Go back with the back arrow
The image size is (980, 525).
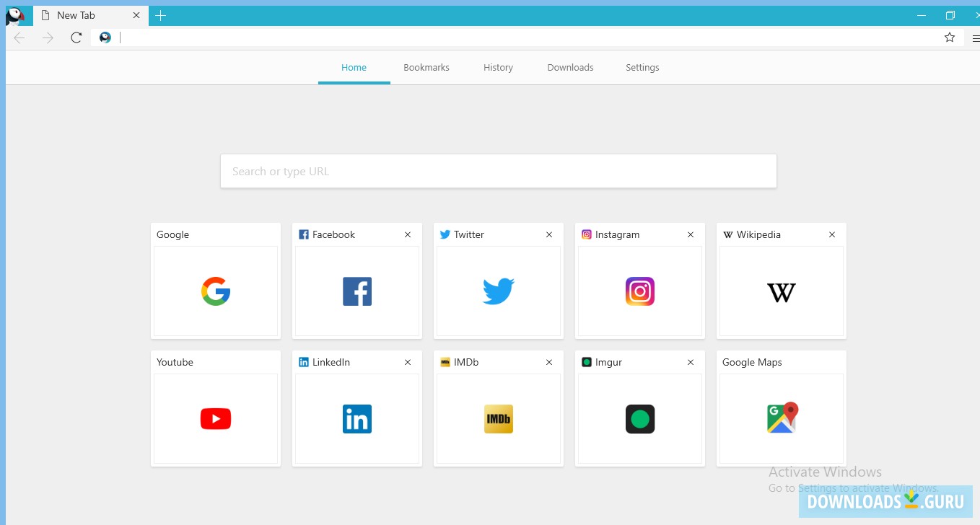[x=19, y=37]
